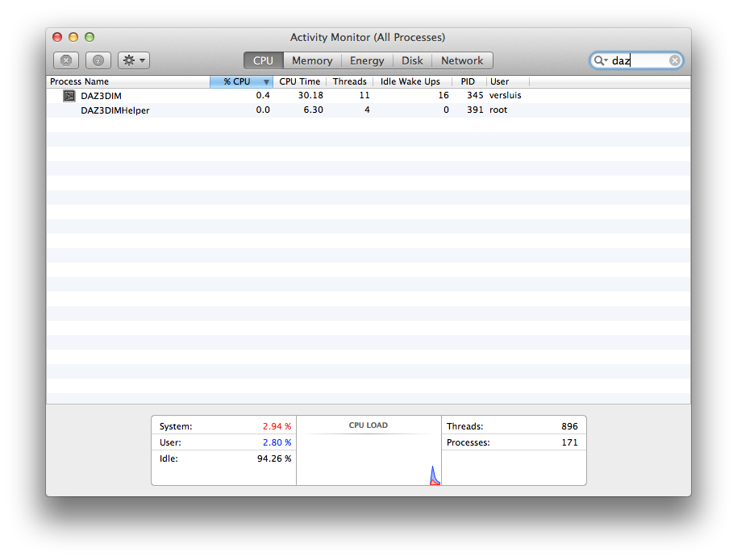Clear the search field text
Image resolution: width=737 pixels, height=560 pixels.
tap(674, 60)
